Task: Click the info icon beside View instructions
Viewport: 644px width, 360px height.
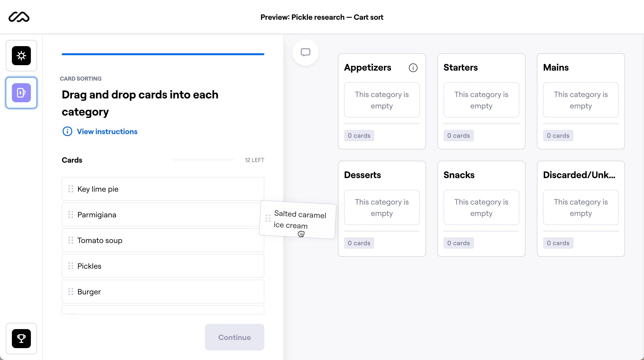Action: (x=67, y=131)
